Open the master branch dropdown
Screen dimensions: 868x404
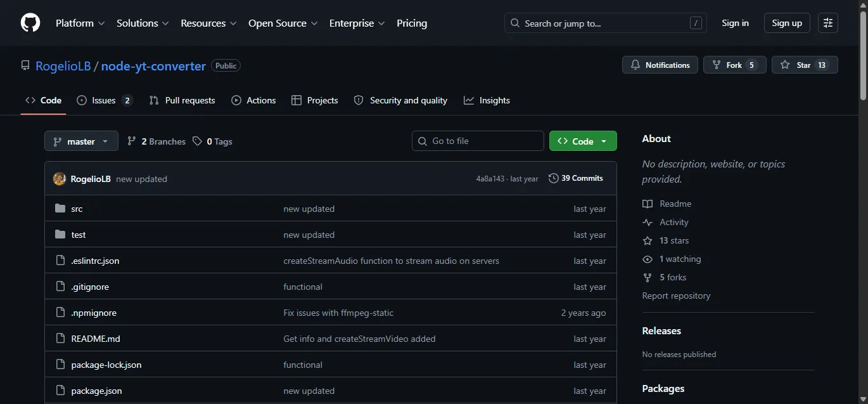pos(81,141)
